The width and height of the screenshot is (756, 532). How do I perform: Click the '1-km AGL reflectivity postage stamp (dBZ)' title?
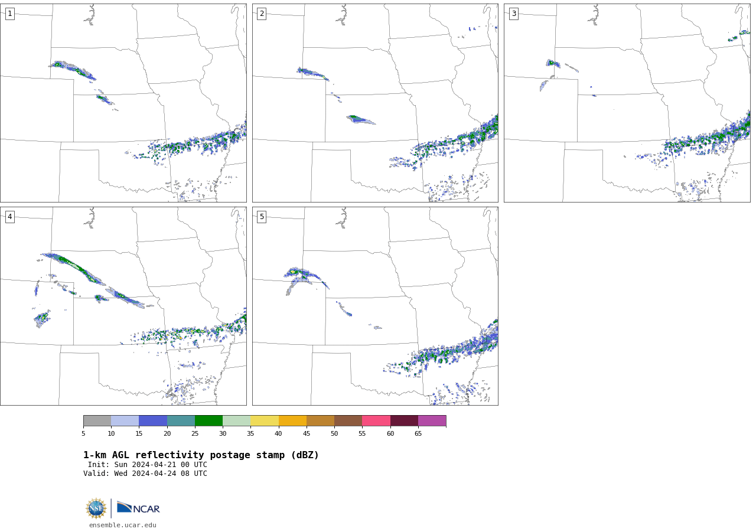(x=201, y=455)
